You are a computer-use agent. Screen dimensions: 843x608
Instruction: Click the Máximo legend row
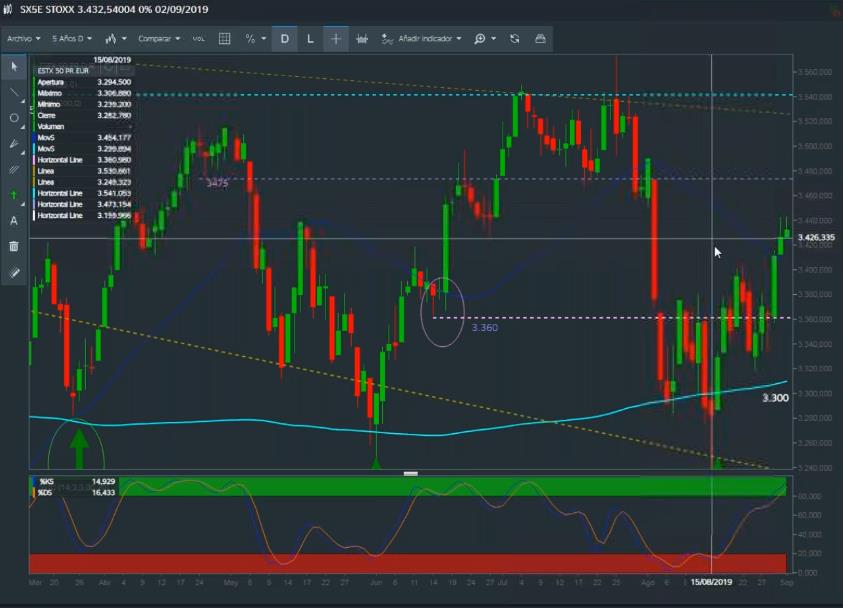click(83, 94)
